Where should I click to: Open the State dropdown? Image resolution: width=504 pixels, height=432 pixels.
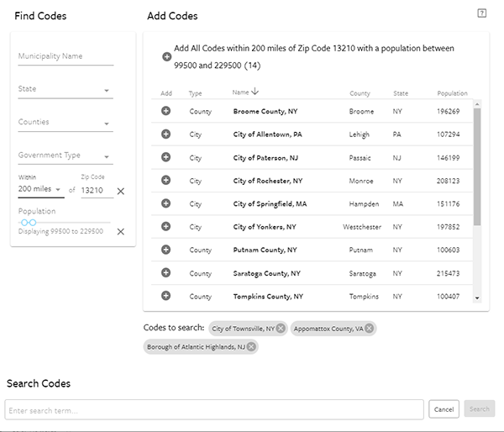[x=66, y=89]
